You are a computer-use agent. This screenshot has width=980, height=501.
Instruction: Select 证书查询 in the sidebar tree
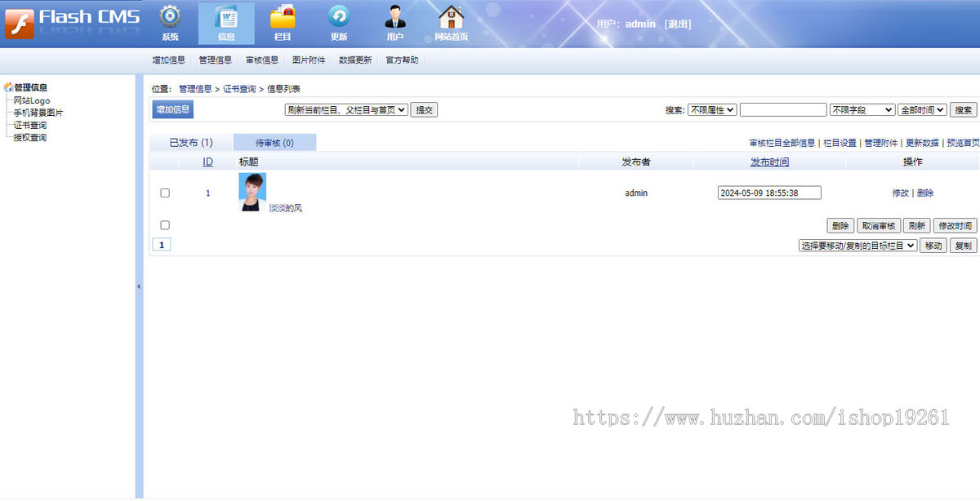click(x=30, y=125)
